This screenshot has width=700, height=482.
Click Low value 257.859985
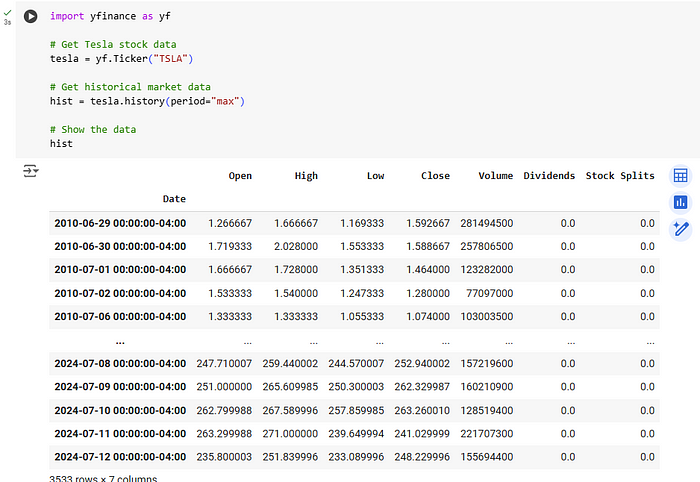356,411
